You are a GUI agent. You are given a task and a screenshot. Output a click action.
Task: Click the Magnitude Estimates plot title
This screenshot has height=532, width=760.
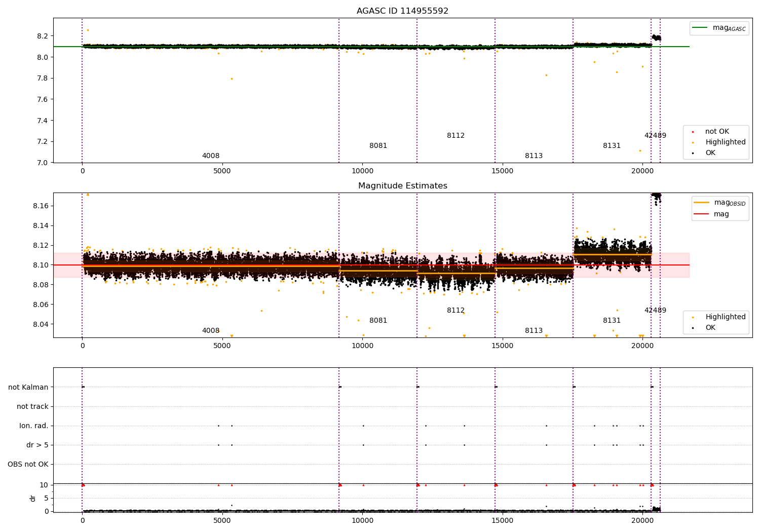(402, 186)
